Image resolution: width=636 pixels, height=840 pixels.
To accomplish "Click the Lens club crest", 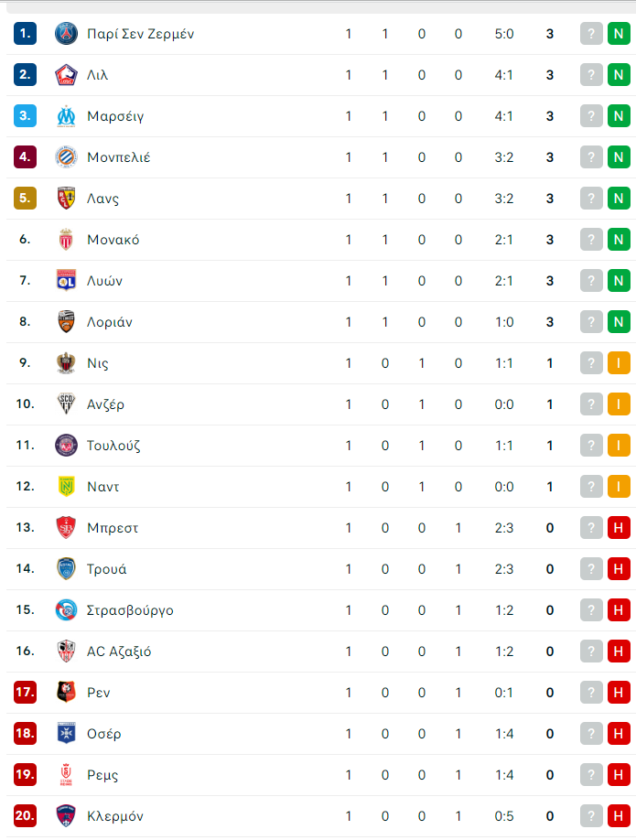I will (66, 199).
